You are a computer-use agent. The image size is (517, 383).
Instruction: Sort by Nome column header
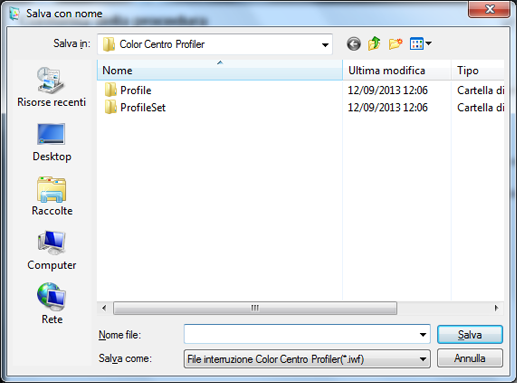220,70
